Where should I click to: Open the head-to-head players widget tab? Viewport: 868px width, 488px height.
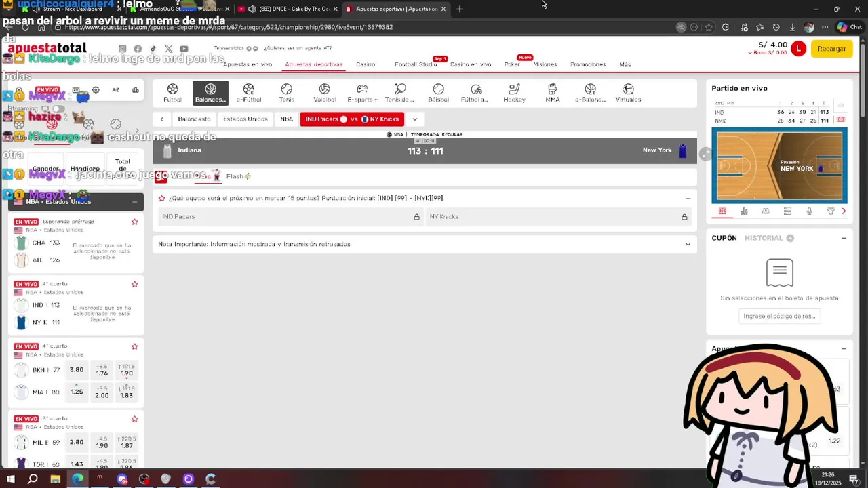(766, 211)
